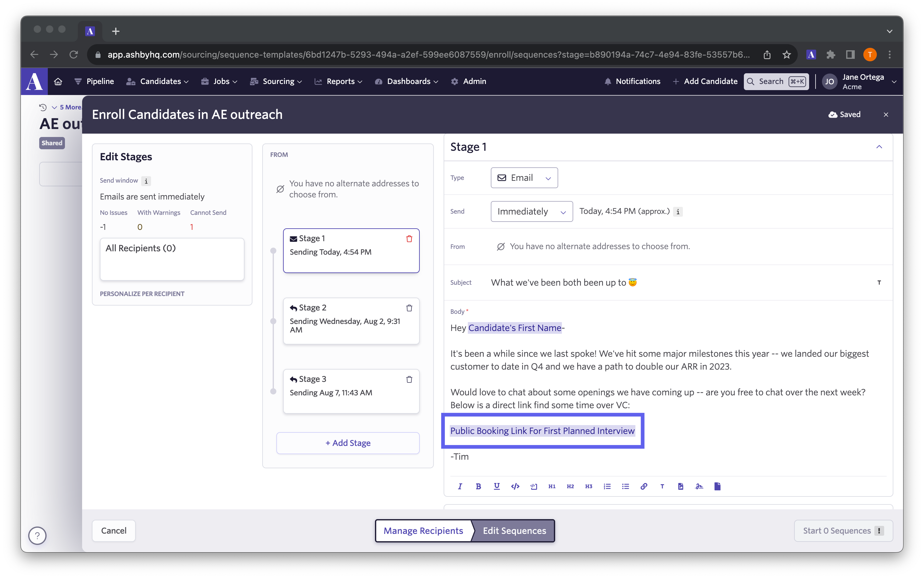
Task: Click the Cancel button
Action: 114,531
